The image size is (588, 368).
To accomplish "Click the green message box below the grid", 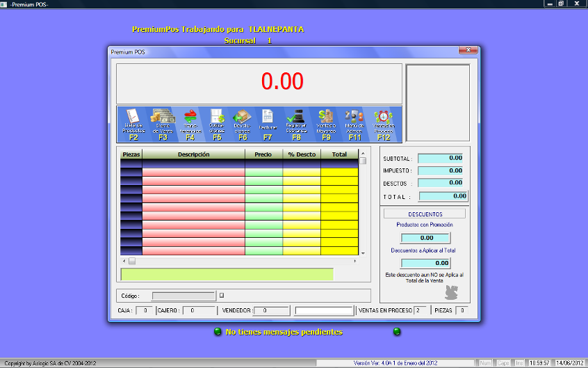I will pos(227,275).
